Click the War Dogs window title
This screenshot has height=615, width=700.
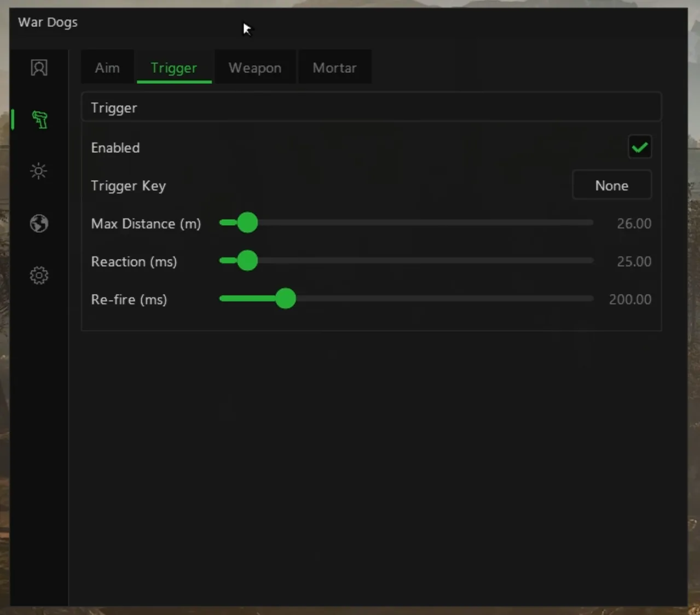(x=48, y=22)
